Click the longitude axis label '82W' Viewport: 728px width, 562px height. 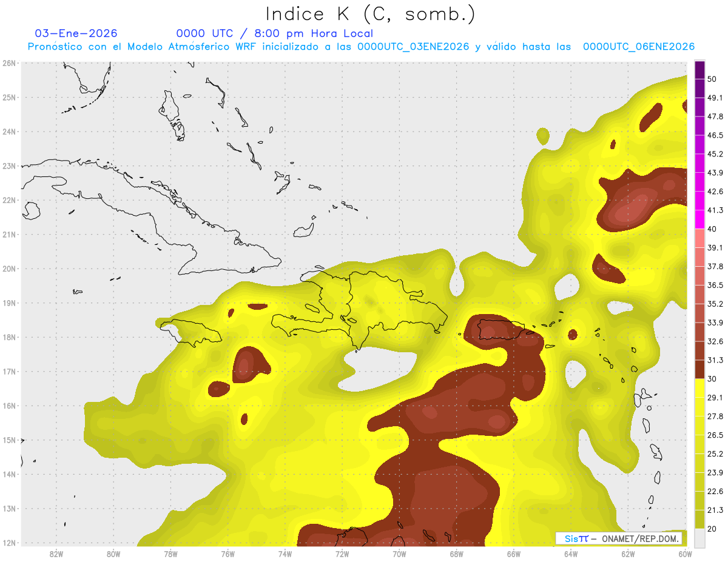click(x=56, y=554)
